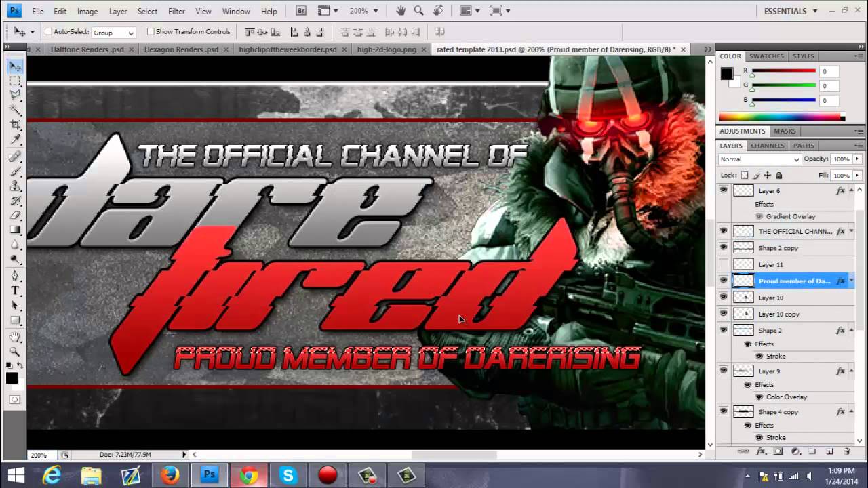Collapse effects of Layer 9
This screenshot has height=488, width=868.
[851, 371]
